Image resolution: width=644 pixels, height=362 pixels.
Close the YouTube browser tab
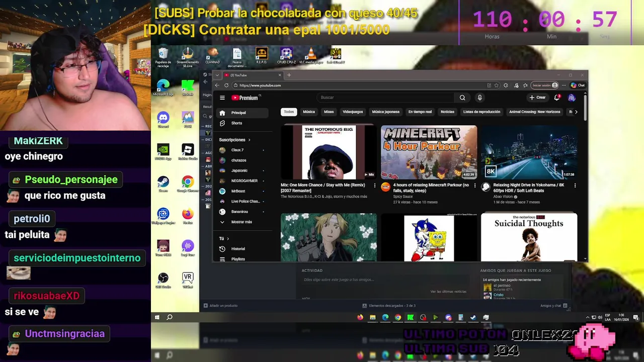click(280, 75)
